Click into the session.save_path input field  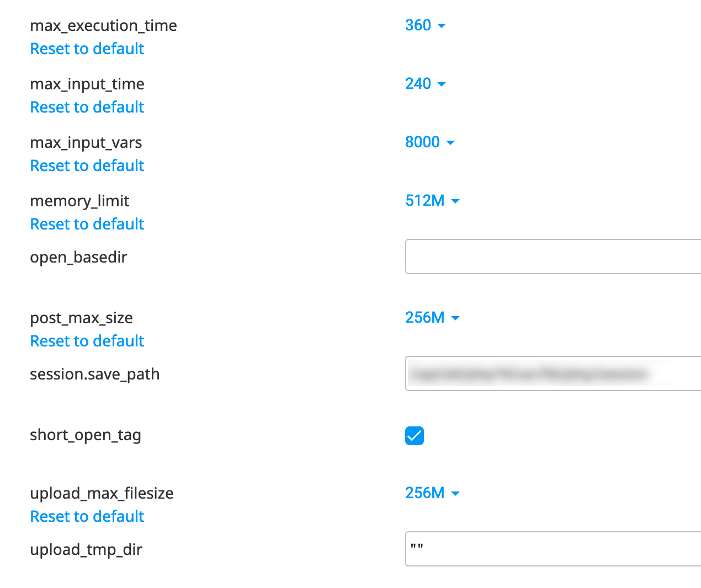(553, 373)
